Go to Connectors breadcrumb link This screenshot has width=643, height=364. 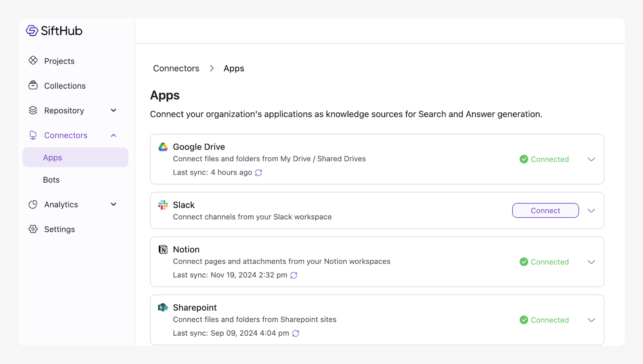pyautogui.click(x=176, y=68)
